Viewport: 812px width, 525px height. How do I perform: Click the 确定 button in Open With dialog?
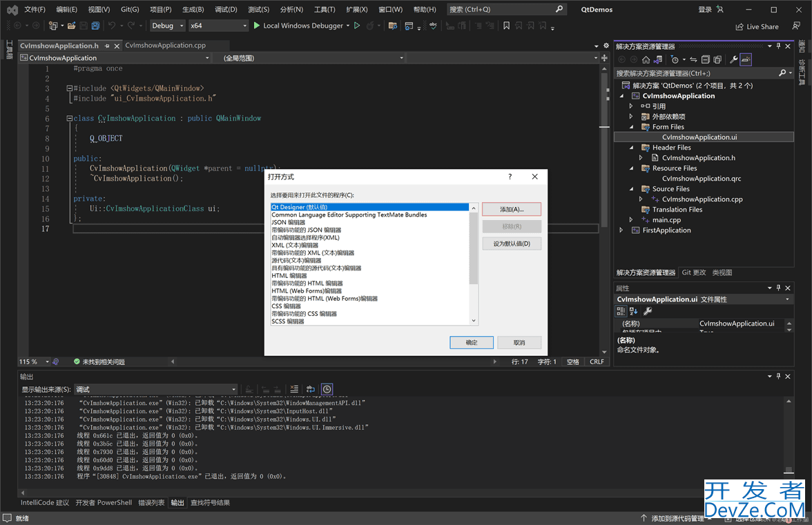[x=471, y=342]
